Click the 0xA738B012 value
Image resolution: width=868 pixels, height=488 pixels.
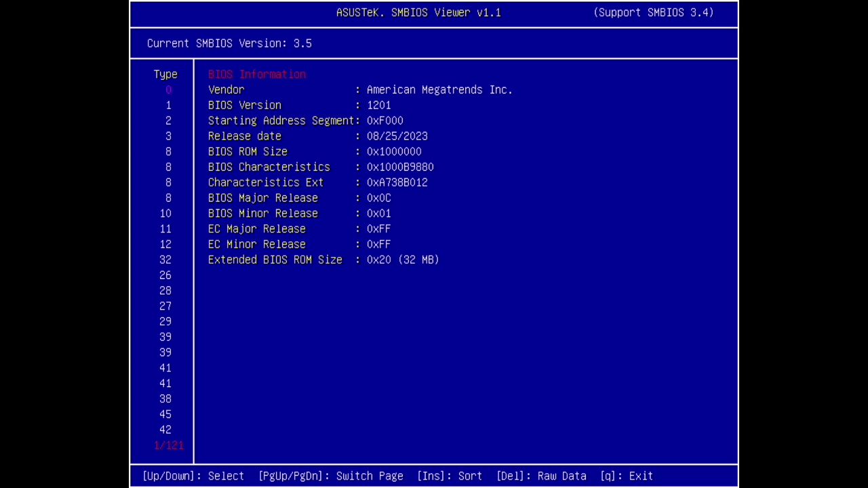click(397, 182)
